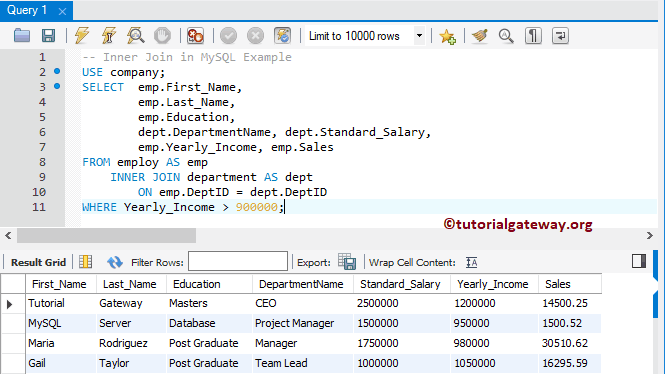The width and height of the screenshot is (665, 374).
Task: Execute the query with lightning bolt
Action: [x=82, y=36]
